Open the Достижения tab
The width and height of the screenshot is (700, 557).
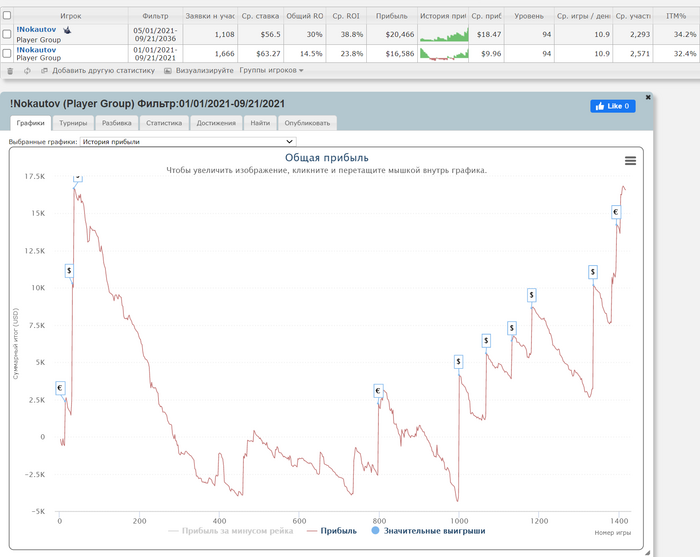(216, 123)
